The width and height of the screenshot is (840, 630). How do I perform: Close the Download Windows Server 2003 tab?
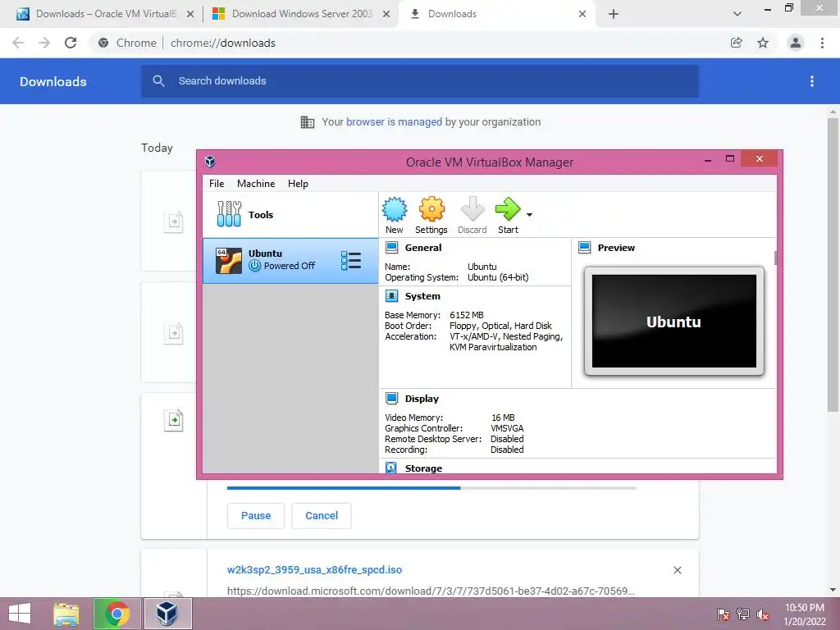pyautogui.click(x=386, y=14)
